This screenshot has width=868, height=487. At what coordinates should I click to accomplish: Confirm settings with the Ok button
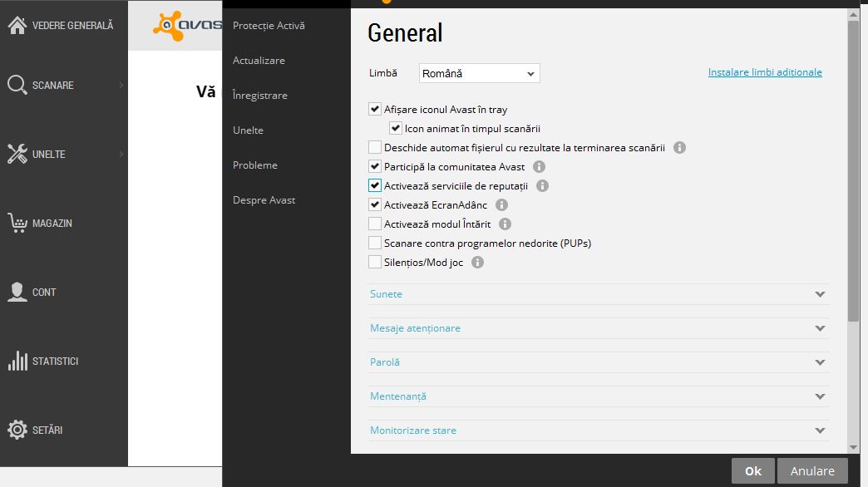point(753,471)
